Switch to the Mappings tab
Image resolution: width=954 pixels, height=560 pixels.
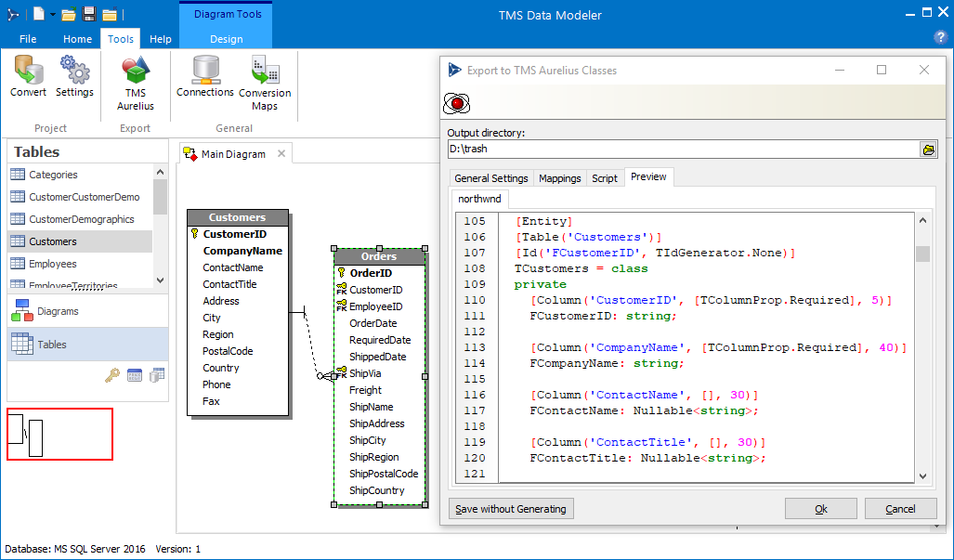[x=560, y=178]
